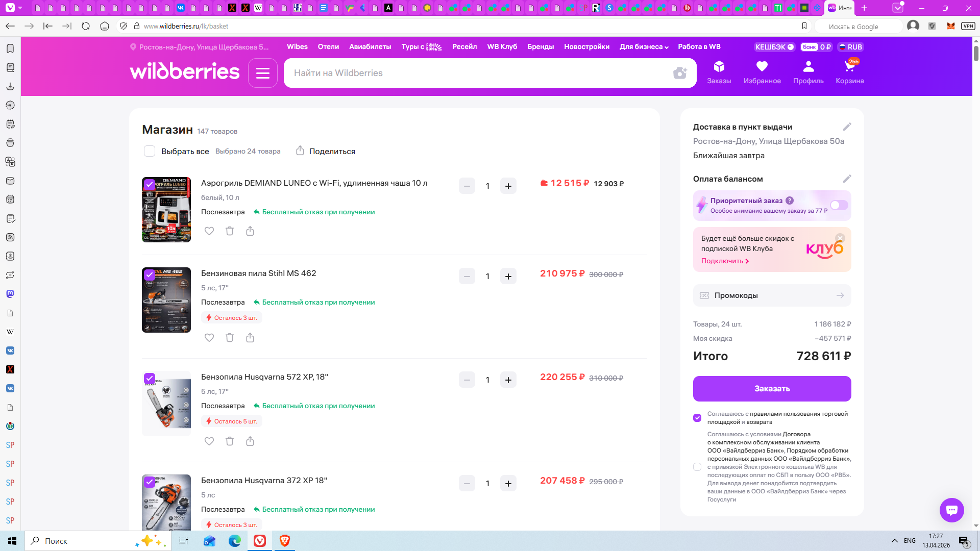Edit delivery pickup point pencil icon
The height and width of the screenshot is (551, 980).
(847, 127)
